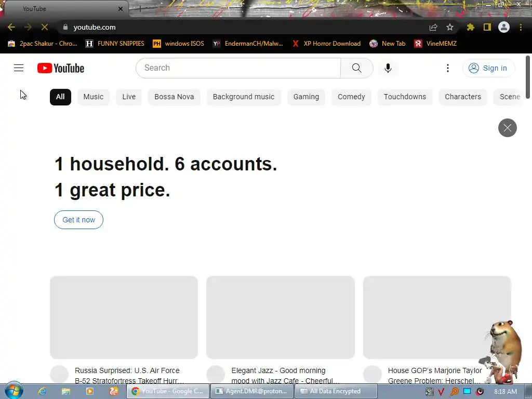Screen dimensions: 532x399
Task: Select the Touchdowns filter chip
Action: tap(405, 97)
